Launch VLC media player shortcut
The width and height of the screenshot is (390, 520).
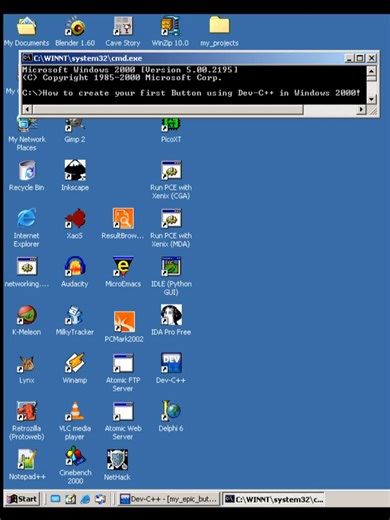click(x=75, y=421)
